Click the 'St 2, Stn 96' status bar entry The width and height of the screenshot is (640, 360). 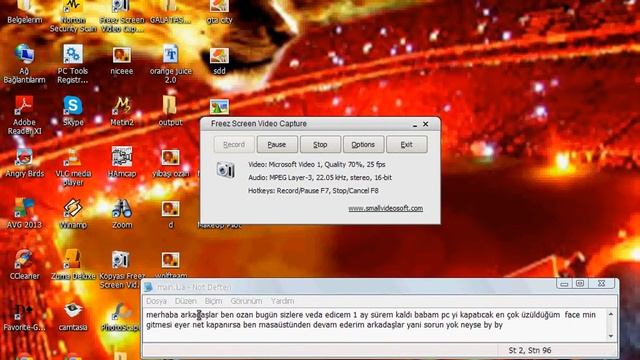pyautogui.click(x=530, y=350)
